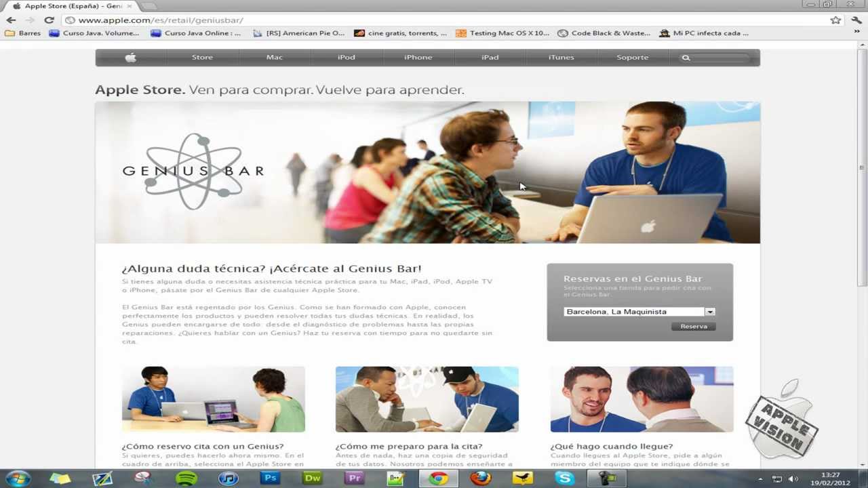Image resolution: width=868 pixels, height=488 pixels.
Task: Click the volume speaker icon in the tray
Action: (793, 479)
